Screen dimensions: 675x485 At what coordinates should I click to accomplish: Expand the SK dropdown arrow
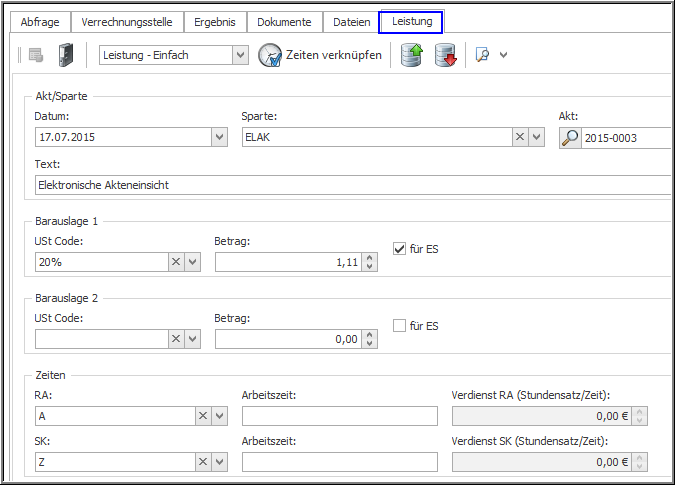point(219,462)
